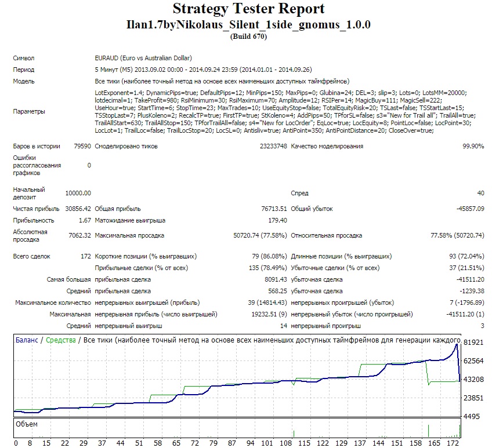Click the 'Объем' volume panel label
This screenshot has width=492, height=448.
[26, 424]
